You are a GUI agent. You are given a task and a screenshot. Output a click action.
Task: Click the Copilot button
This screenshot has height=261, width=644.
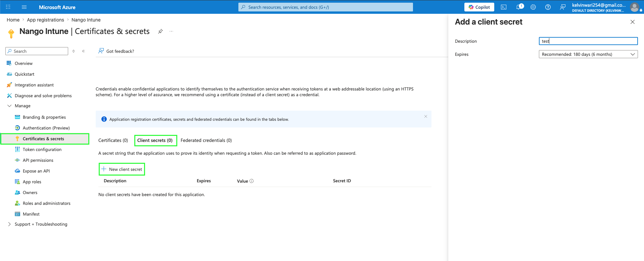(479, 7)
